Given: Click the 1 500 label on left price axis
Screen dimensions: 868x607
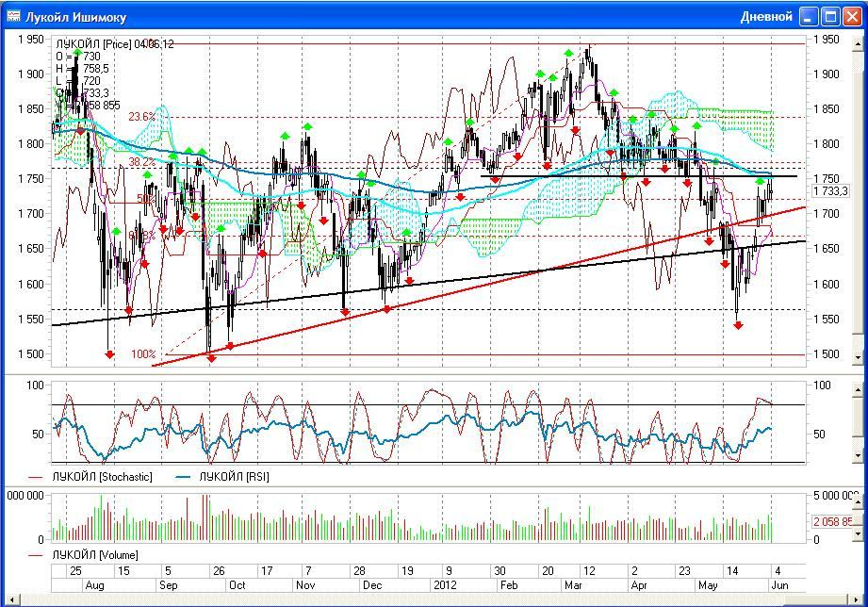Looking at the screenshot, I should (x=31, y=353).
